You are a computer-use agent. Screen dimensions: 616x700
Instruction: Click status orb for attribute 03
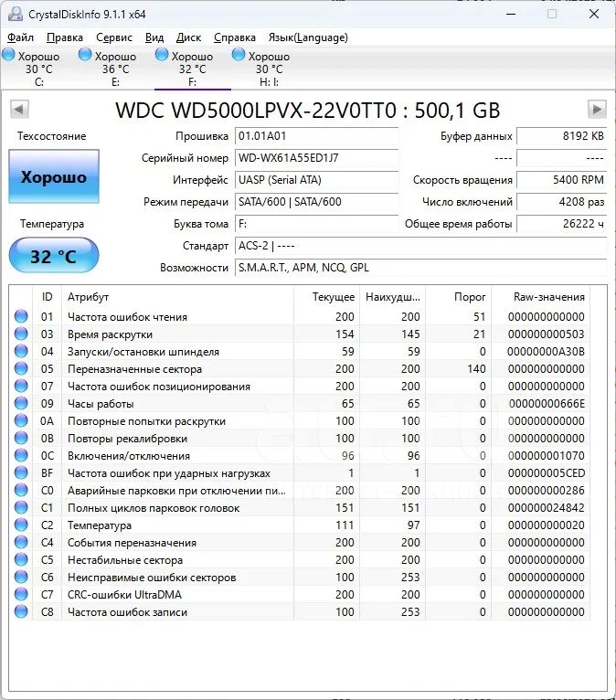click(21, 334)
